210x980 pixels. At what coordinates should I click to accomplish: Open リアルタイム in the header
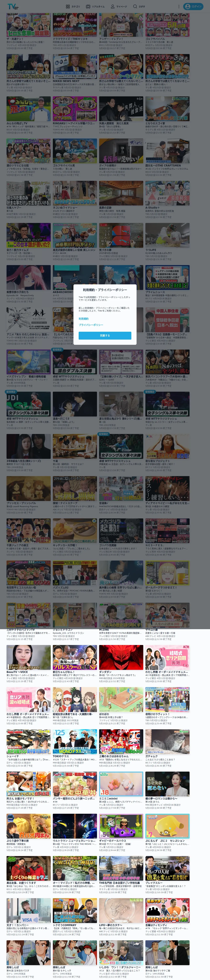tap(95, 7)
